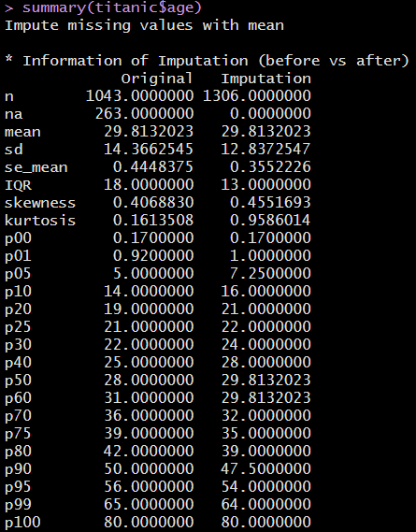
Task: Select the 'p25' row label
Action: [x=18, y=326]
